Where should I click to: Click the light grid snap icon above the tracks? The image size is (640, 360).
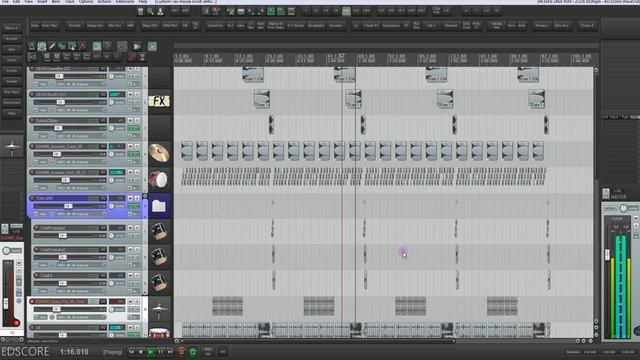(x=42, y=46)
